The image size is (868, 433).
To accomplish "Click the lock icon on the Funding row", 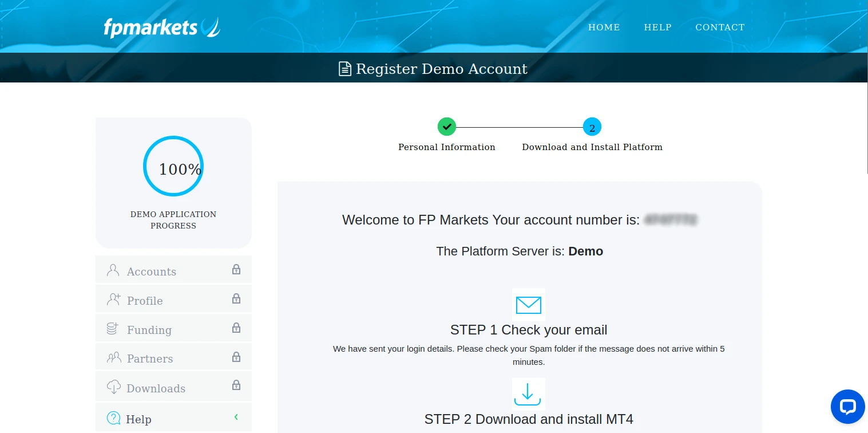I will click(x=236, y=328).
